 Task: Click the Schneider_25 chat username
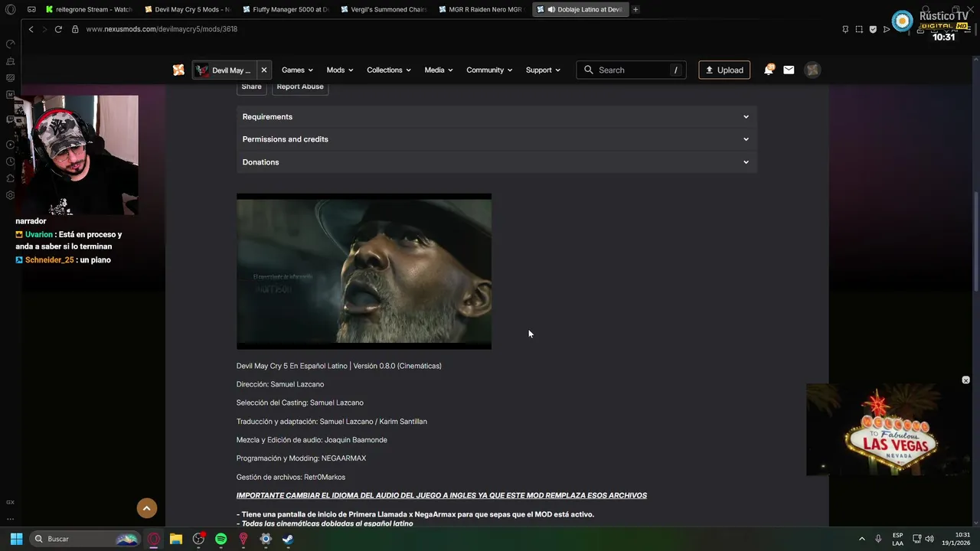pos(50,260)
